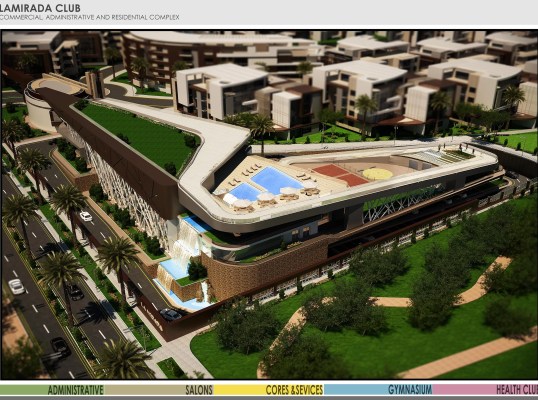The width and height of the screenshot is (538, 400).
Task: Choose the pink HEALTH CLUB legend swatch
Action: tap(486, 390)
